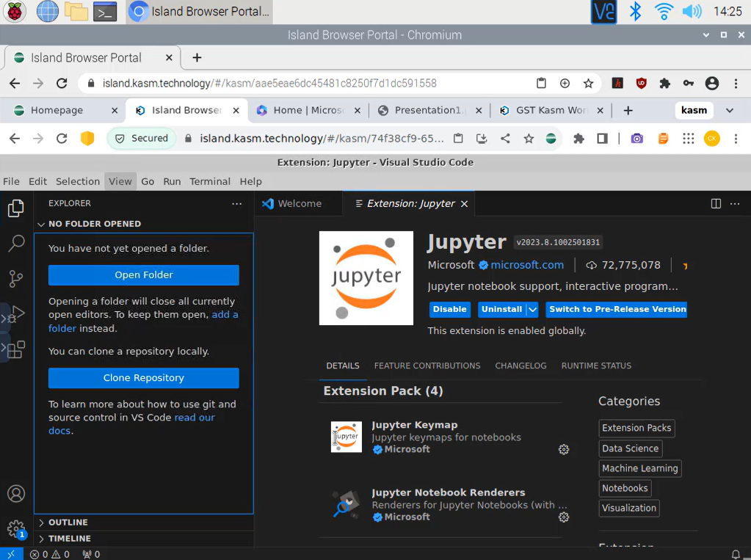Click the ports forwarded status bar item
Image resolution: width=751 pixels, height=560 pixels.
tap(92, 554)
